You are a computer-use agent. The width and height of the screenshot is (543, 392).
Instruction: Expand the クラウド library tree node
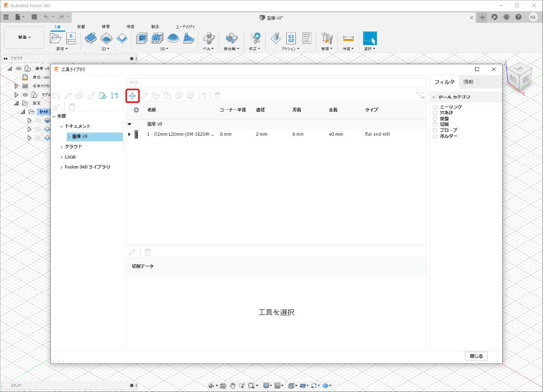click(61, 147)
